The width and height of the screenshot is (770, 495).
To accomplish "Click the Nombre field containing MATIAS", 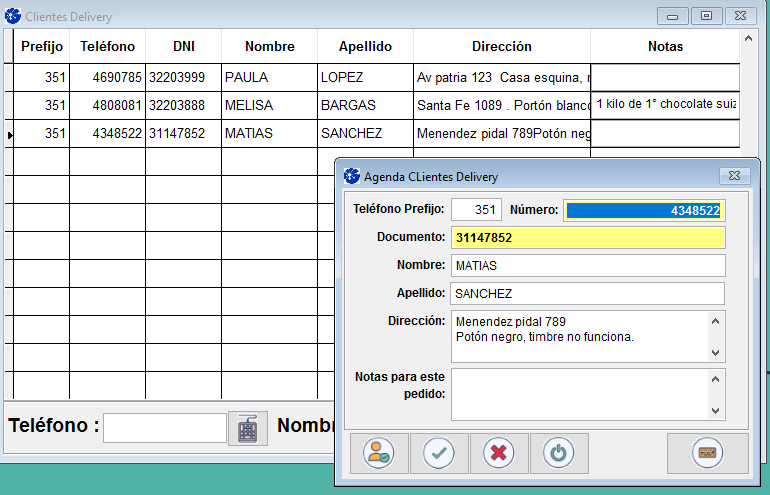I will (x=588, y=265).
